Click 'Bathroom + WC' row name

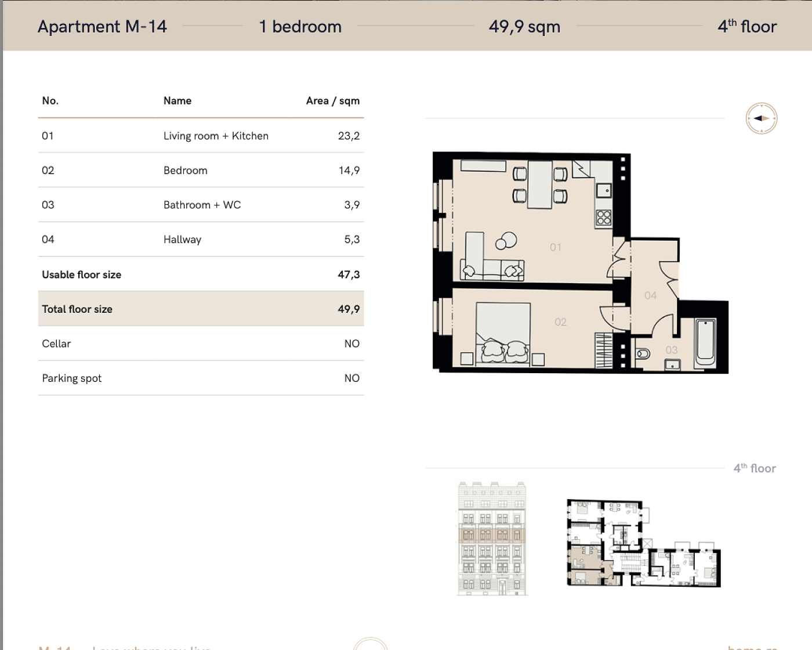coord(202,205)
